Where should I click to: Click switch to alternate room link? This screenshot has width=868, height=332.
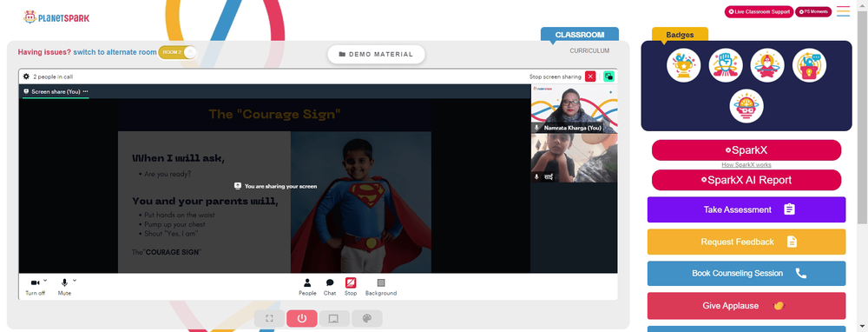115,52
